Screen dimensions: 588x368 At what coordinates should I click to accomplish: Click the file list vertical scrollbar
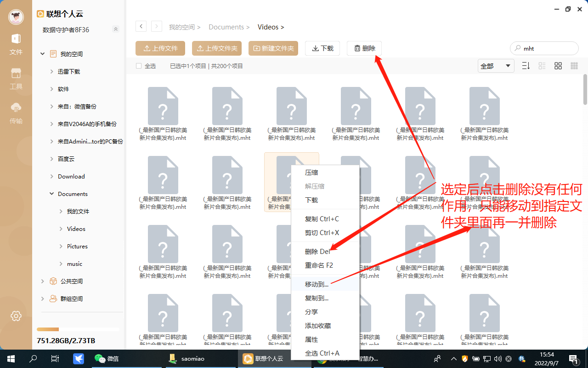point(585,90)
